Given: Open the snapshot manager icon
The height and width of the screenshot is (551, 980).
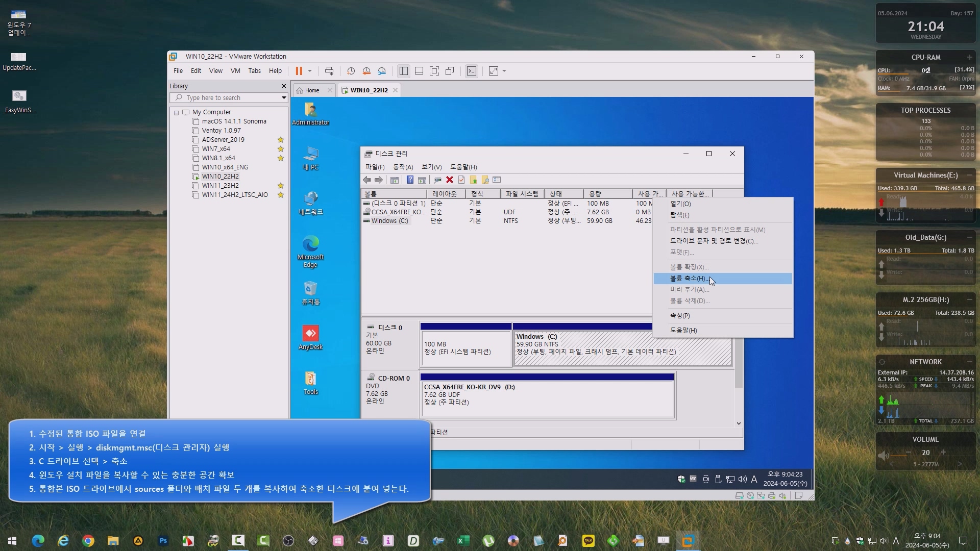Looking at the screenshot, I should point(382,71).
